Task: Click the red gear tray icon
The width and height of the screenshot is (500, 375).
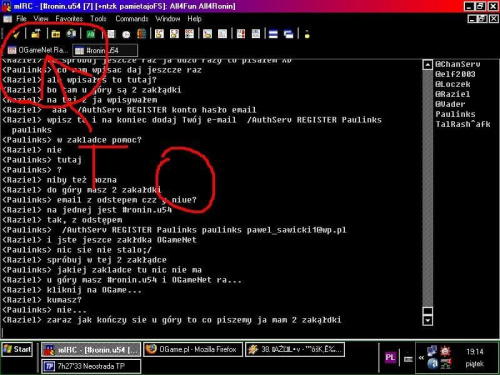Action: [445, 352]
